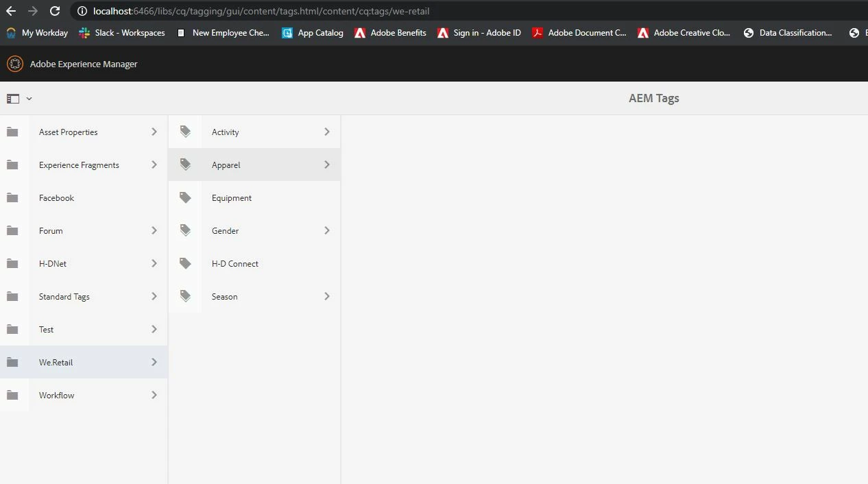The height and width of the screenshot is (484, 868).
Task: Expand the rail selector dropdown arrow
Action: [x=29, y=99]
